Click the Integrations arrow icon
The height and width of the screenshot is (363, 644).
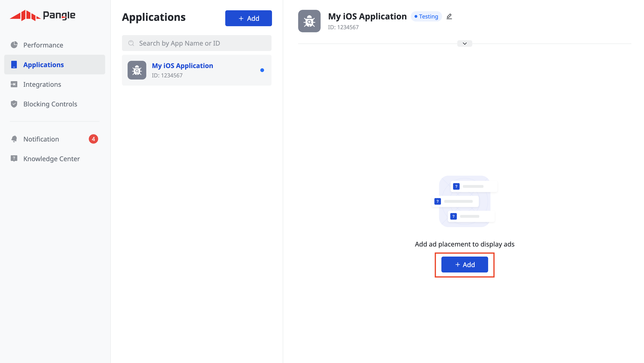point(14,84)
